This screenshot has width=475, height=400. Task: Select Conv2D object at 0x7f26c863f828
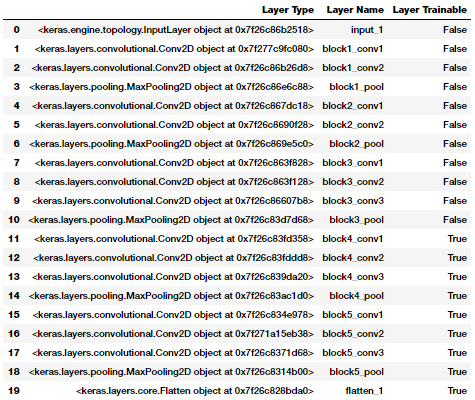coord(174,163)
